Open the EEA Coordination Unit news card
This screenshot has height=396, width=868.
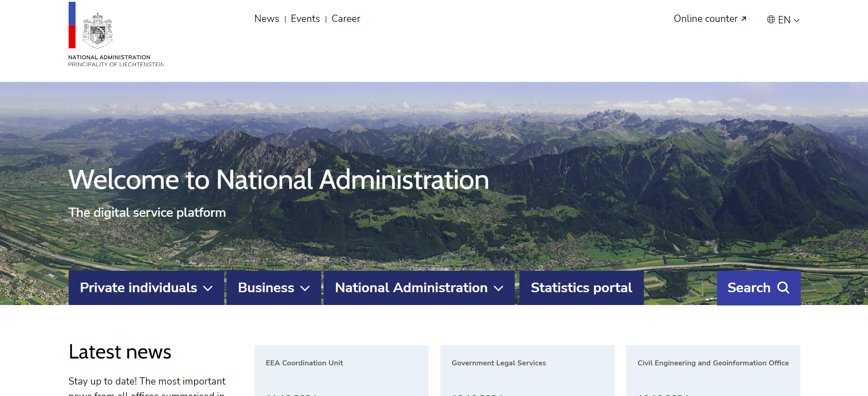[x=341, y=370]
